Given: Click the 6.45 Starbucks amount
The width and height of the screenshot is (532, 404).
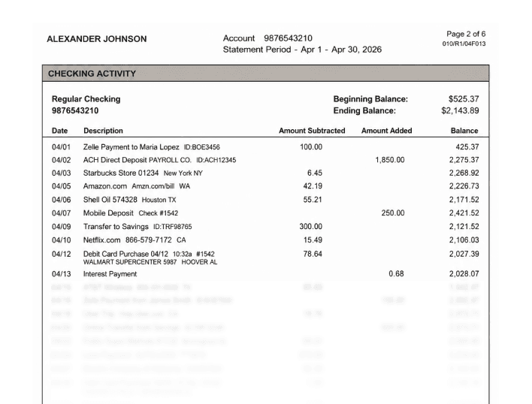Looking at the screenshot, I should (x=315, y=173).
